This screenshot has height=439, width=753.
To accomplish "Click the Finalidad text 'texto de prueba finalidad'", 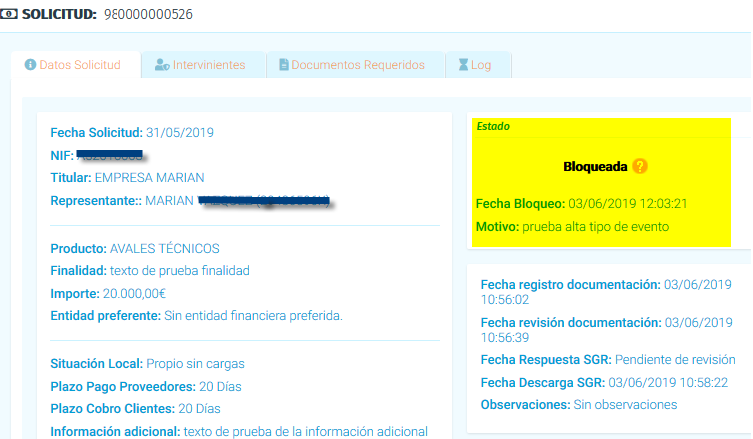I will click(180, 271).
